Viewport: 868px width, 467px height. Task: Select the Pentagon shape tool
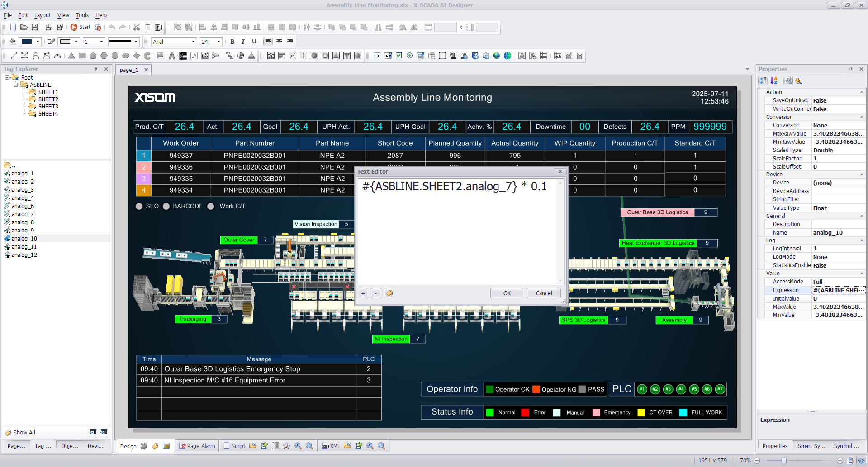[x=93, y=56]
